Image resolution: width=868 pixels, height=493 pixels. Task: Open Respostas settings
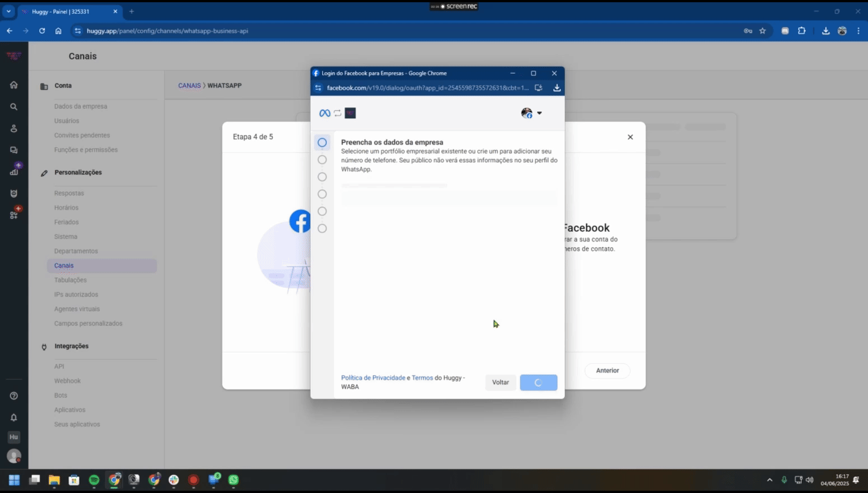pos(69,193)
